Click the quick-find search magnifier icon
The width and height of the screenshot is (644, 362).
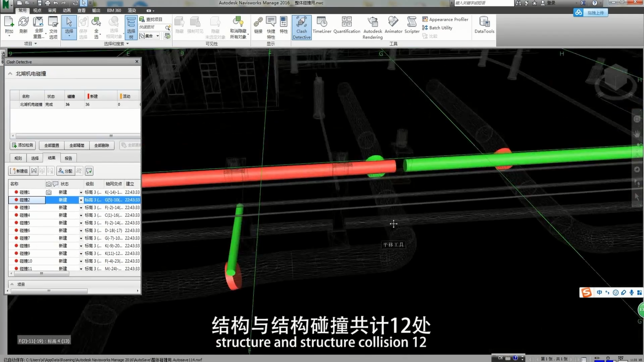pos(167,28)
